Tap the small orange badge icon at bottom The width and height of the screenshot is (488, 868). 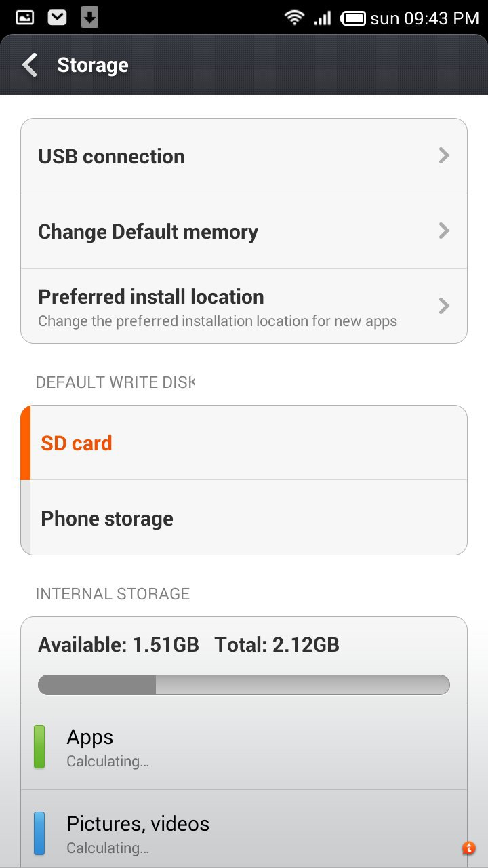[468, 848]
